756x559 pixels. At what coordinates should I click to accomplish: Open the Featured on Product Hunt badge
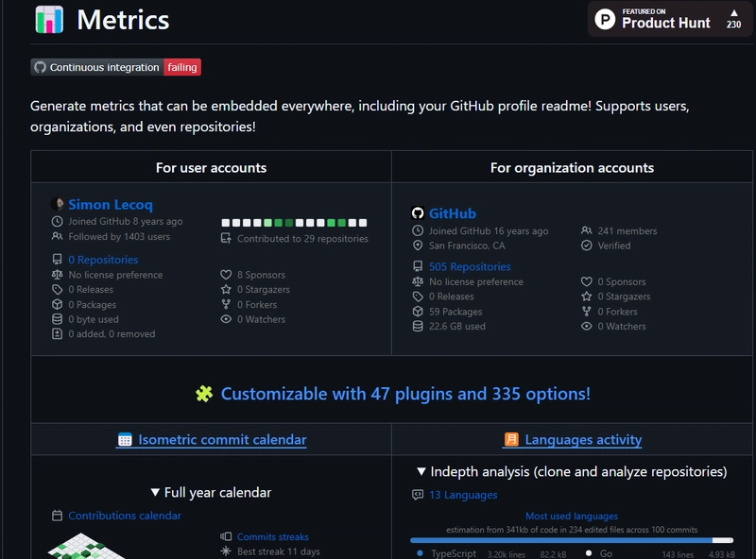(x=670, y=19)
